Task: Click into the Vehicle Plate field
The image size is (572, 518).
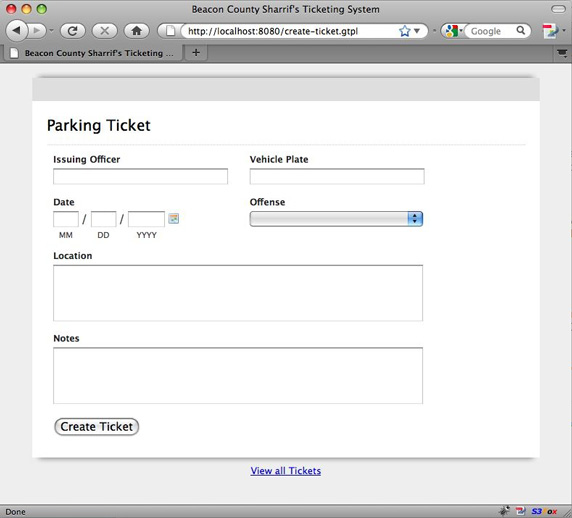Action: pos(337,177)
